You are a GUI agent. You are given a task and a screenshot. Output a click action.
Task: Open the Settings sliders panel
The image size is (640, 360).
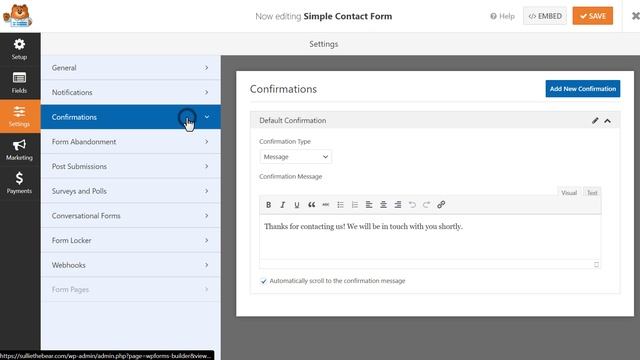(x=19, y=116)
